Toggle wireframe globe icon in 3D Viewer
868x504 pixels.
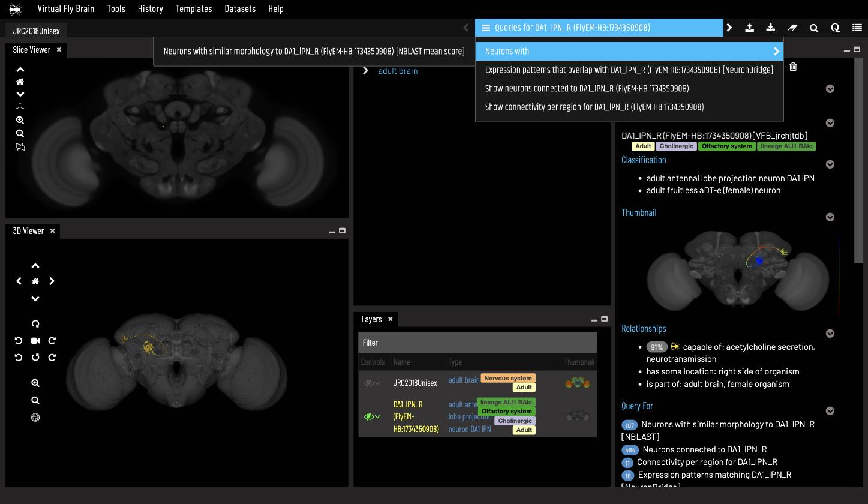(x=35, y=418)
